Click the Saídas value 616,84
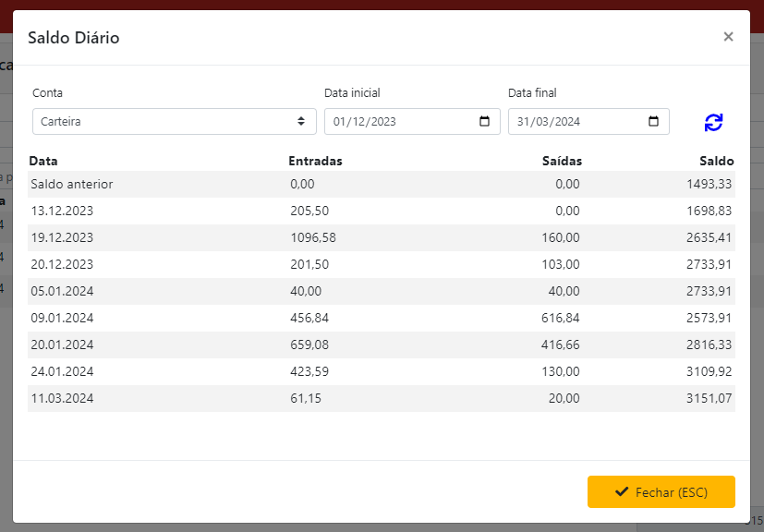Screen dimensions: 764x532 point(560,319)
